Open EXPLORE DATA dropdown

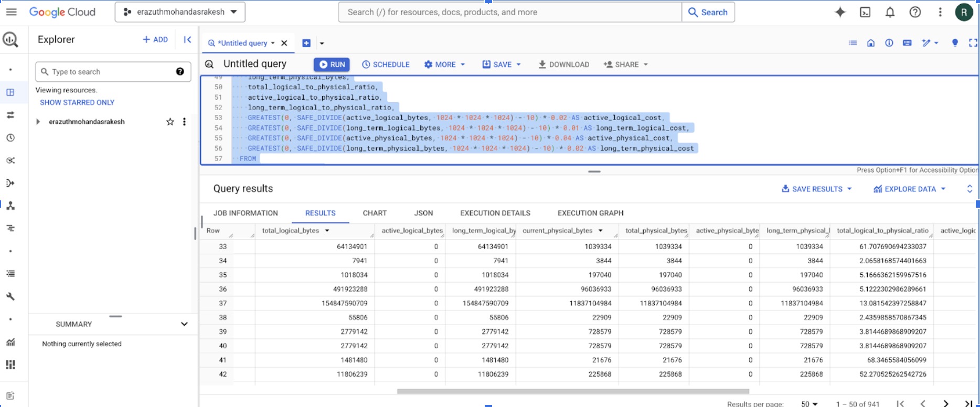point(909,189)
